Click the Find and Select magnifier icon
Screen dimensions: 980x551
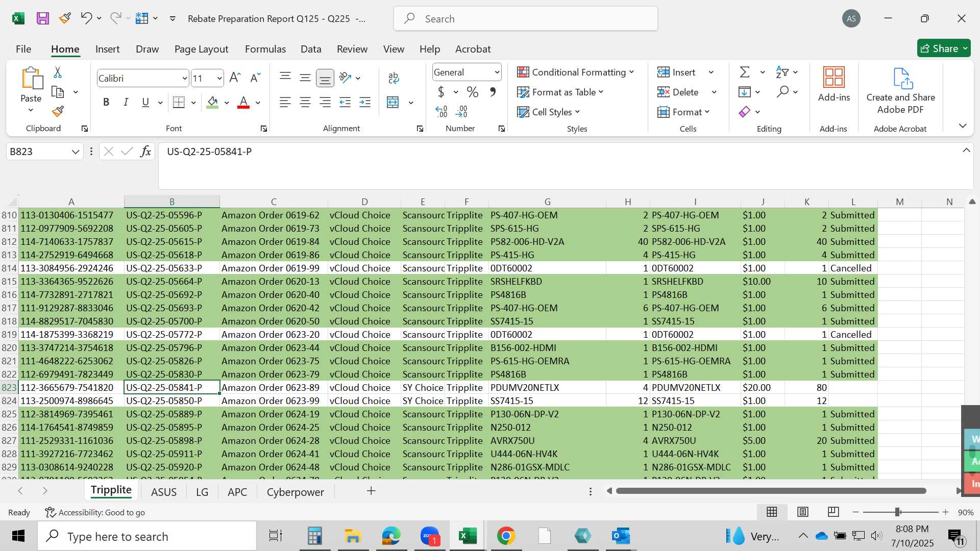point(782,92)
